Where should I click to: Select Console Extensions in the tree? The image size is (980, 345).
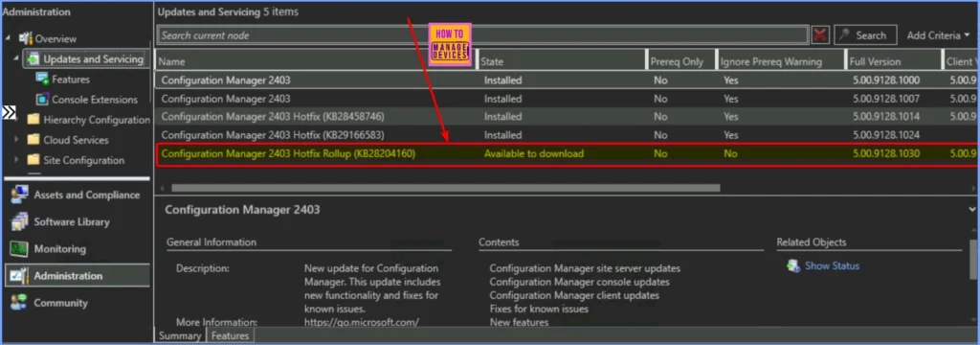pos(95,99)
